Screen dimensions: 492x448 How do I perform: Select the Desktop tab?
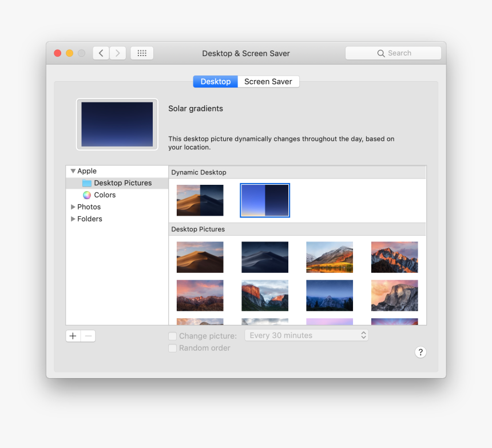pyautogui.click(x=215, y=81)
